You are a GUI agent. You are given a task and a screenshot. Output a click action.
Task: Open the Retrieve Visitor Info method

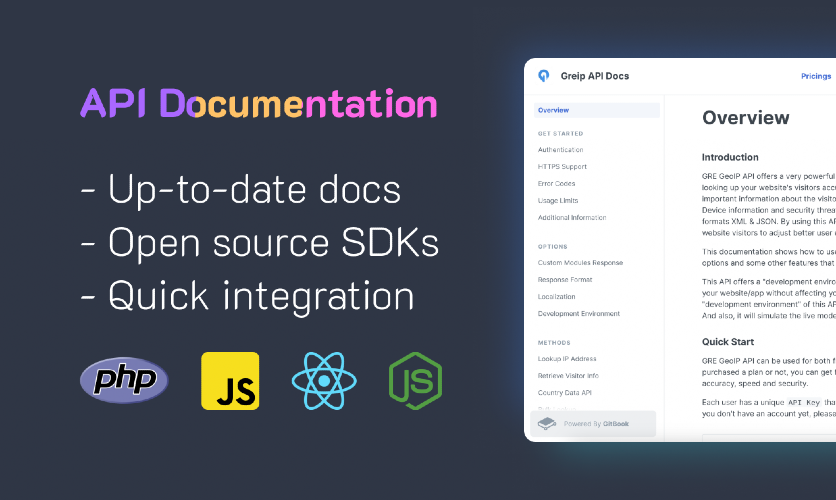pos(568,376)
